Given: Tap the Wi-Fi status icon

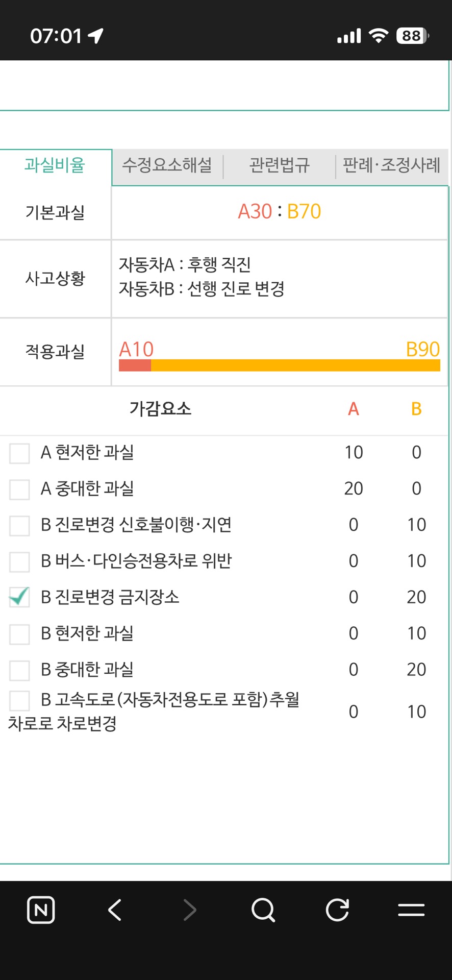Looking at the screenshot, I should [378, 36].
